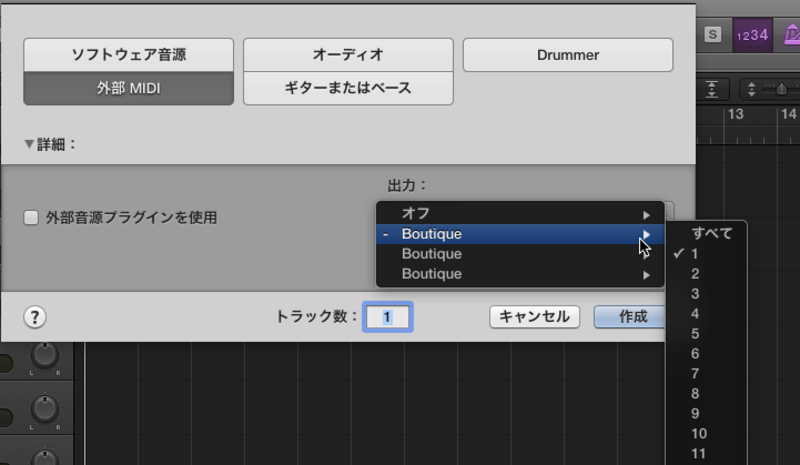The image size is (800, 465).
Task: Click the 作成 button
Action: [632, 317]
